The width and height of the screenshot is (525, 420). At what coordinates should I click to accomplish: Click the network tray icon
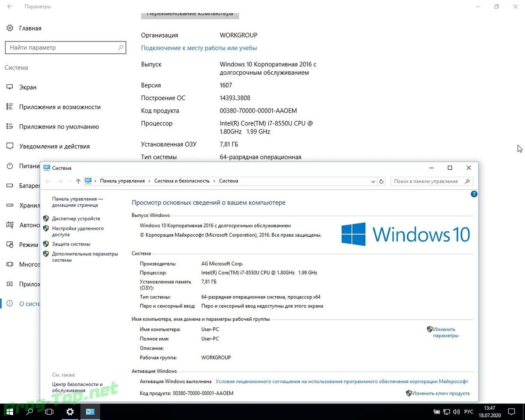click(447, 412)
